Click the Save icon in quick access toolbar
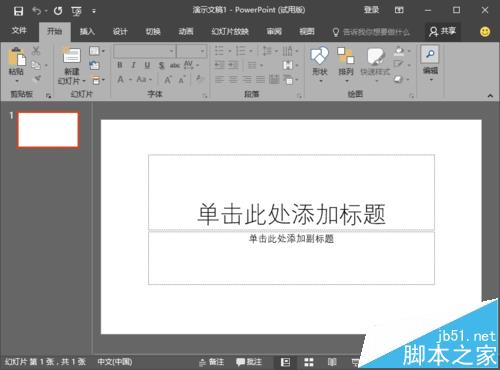The width and height of the screenshot is (500, 370). coord(18,11)
